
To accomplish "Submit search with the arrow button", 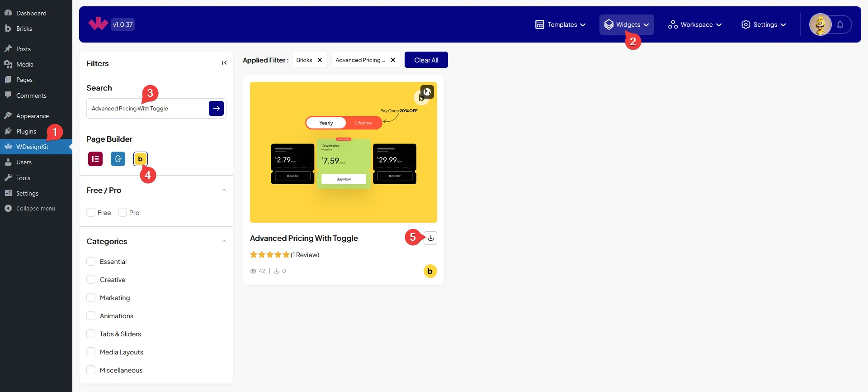I will pos(216,109).
